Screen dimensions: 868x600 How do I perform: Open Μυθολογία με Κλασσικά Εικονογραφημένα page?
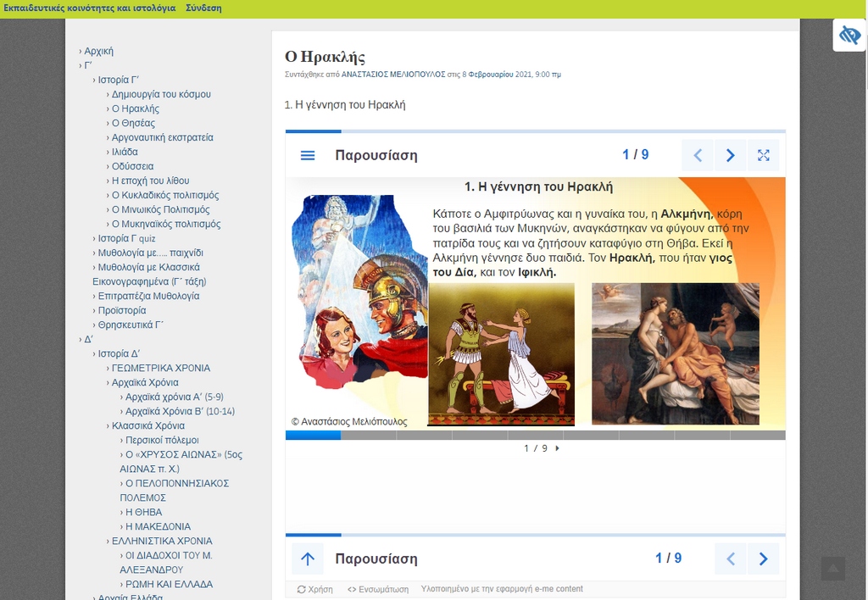point(149,274)
